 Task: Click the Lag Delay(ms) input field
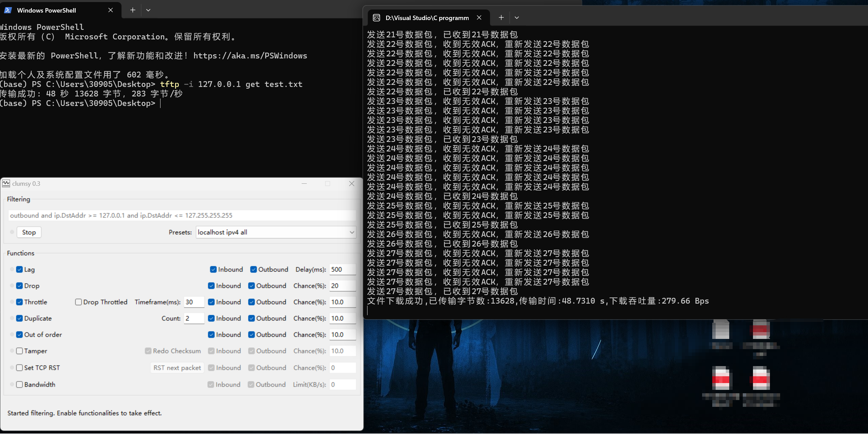342,269
